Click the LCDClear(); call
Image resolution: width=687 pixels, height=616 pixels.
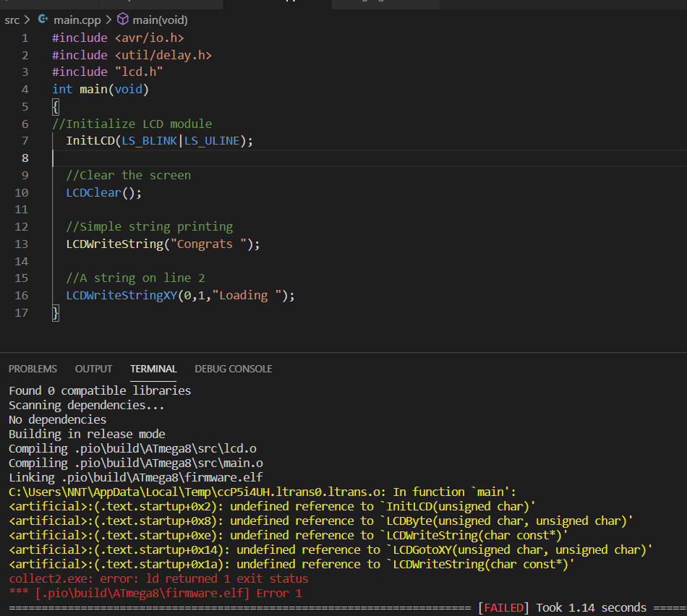pyautogui.click(x=104, y=193)
